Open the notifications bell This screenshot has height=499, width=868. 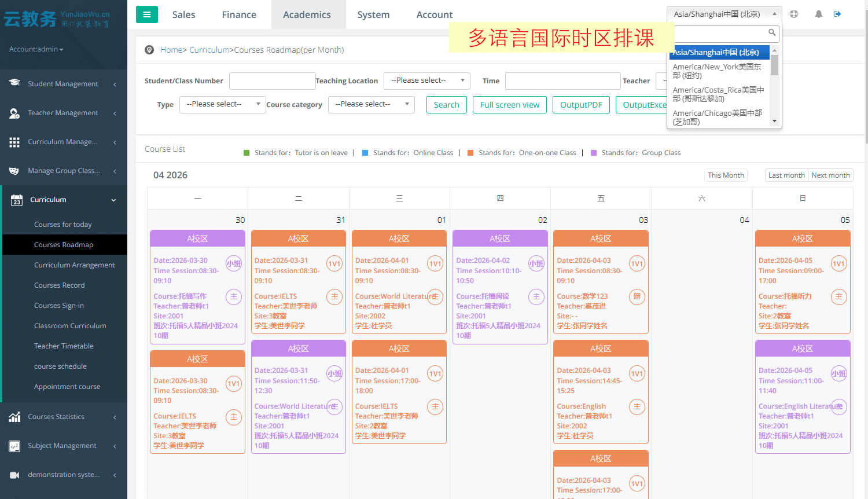point(818,14)
